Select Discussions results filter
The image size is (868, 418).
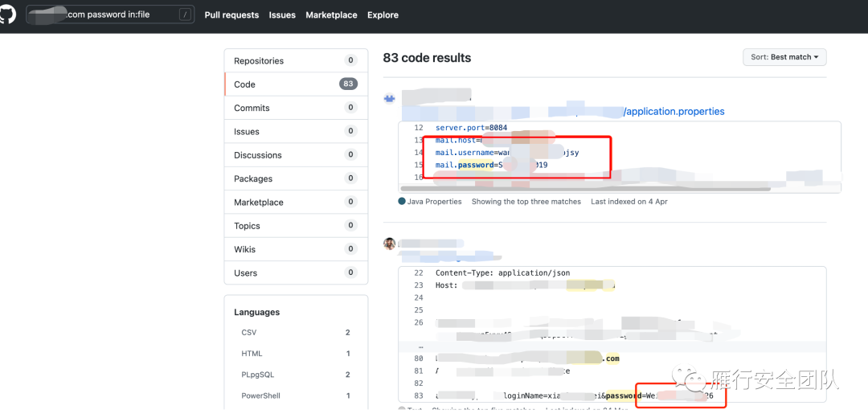pos(296,155)
